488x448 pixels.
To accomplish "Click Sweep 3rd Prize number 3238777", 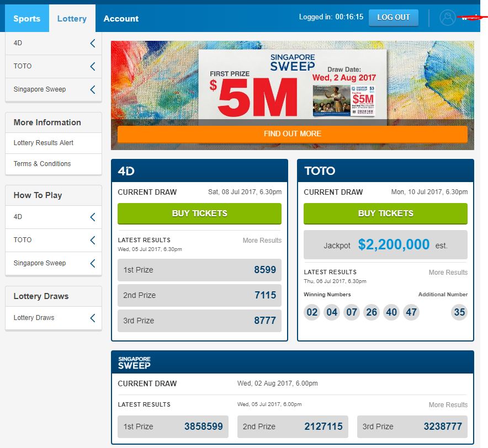I will [x=443, y=426].
